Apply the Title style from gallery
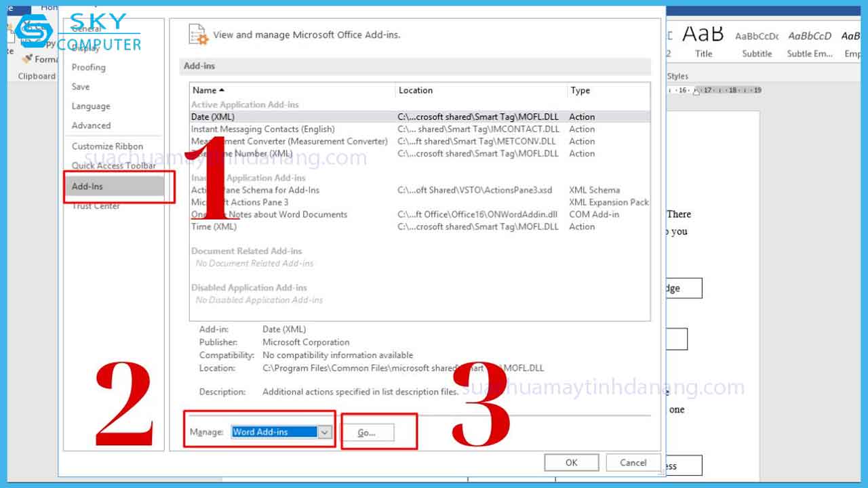Screen dimensions: 868x488 click(x=703, y=41)
